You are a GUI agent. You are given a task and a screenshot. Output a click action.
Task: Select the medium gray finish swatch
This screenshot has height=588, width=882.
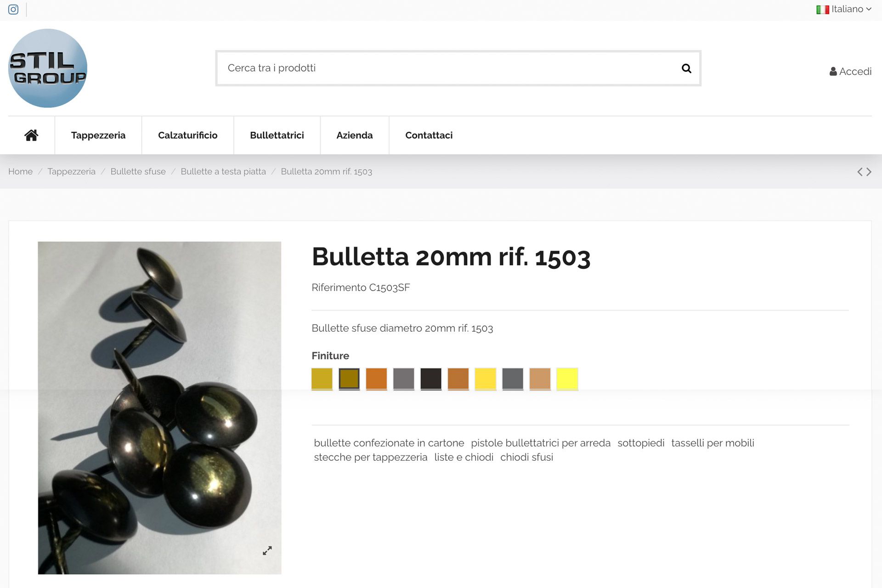(404, 379)
